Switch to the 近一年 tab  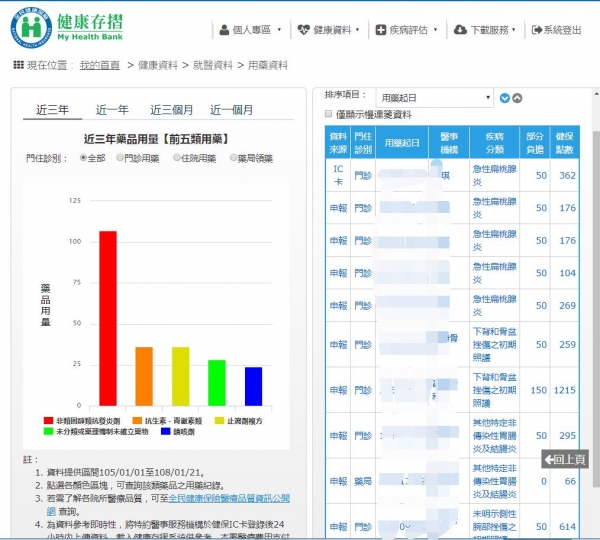point(112,110)
